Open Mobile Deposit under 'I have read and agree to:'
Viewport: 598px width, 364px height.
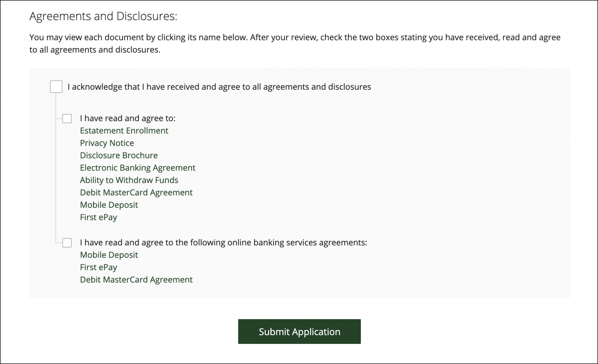click(x=109, y=204)
